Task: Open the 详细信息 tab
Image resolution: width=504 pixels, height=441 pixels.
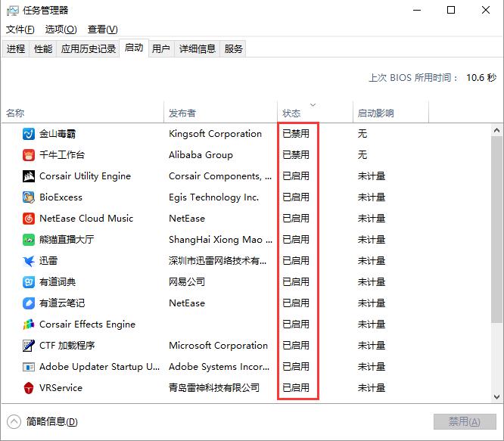Action: [197, 49]
